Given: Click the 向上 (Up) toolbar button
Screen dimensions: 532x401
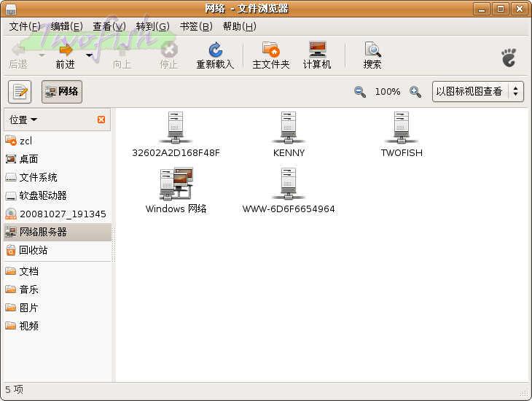Looking at the screenshot, I should pos(122,56).
